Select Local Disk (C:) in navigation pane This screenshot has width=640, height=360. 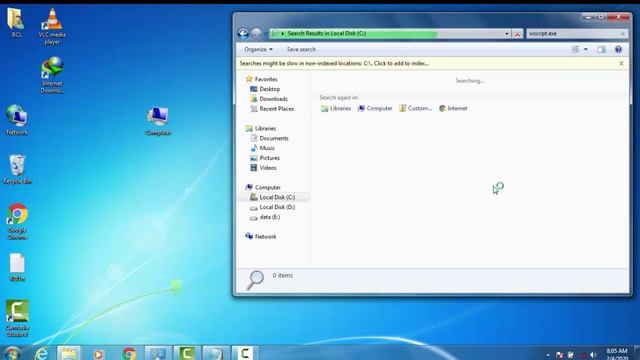coord(272,197)
